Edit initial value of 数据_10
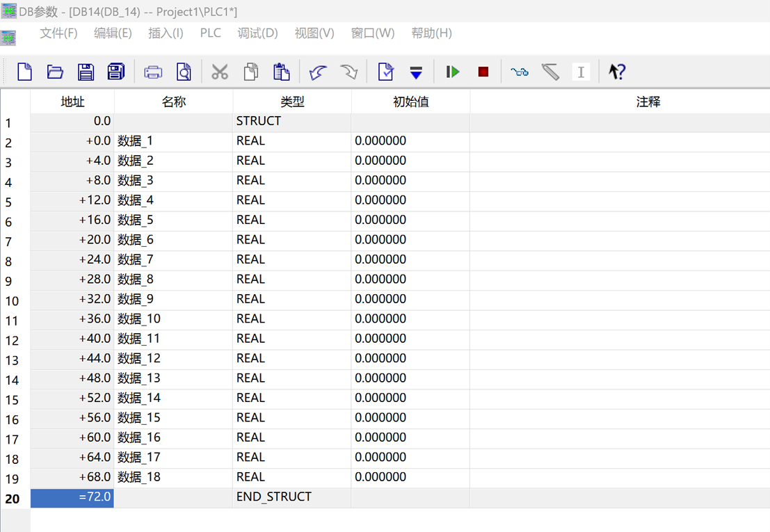 (410, 319)
